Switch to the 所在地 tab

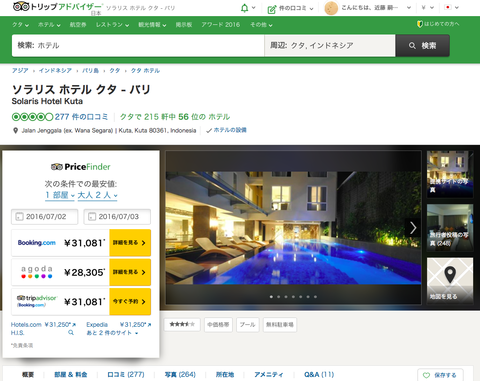coord(225,375)
